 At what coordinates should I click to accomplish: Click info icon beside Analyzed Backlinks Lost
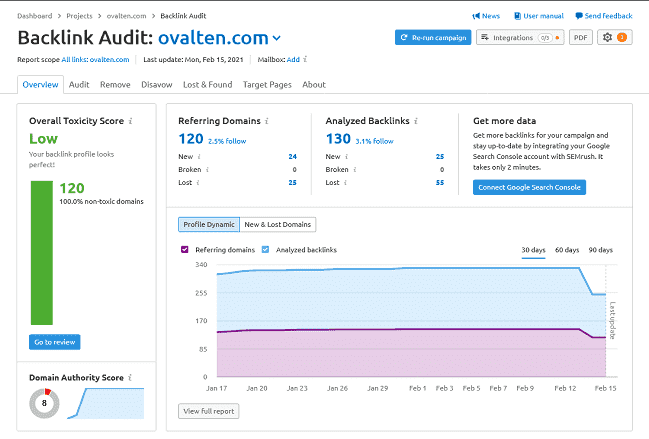click(345, 182)
